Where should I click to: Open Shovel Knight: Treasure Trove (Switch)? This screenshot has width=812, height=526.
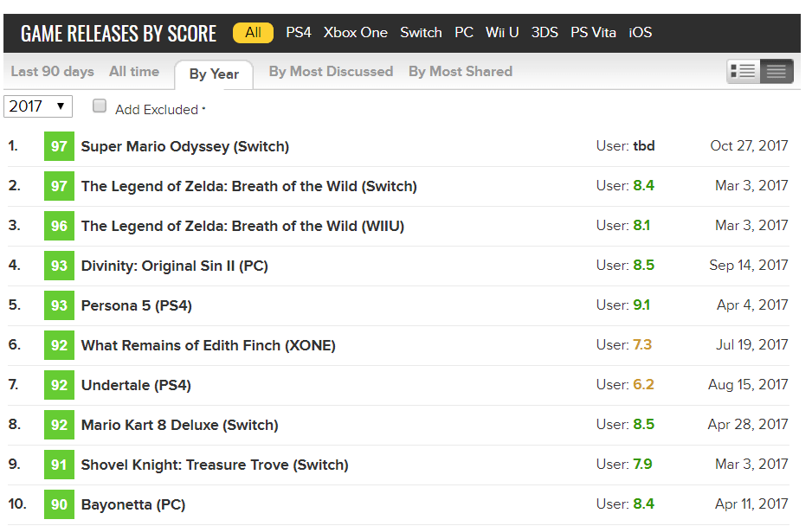(x=215, y=465)
